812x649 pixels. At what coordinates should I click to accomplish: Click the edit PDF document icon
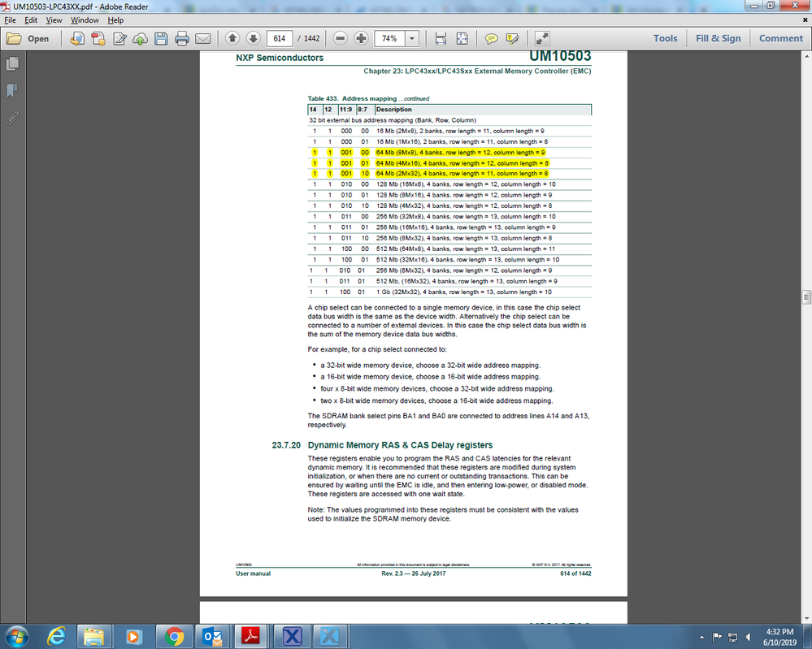tap(119, 39)
